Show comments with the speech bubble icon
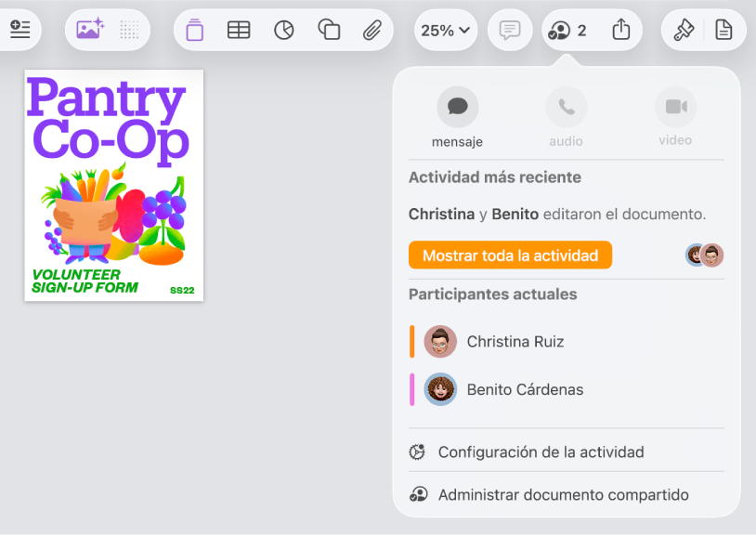The height and width of the screenshot is (536, 756). tap(509, 30)
